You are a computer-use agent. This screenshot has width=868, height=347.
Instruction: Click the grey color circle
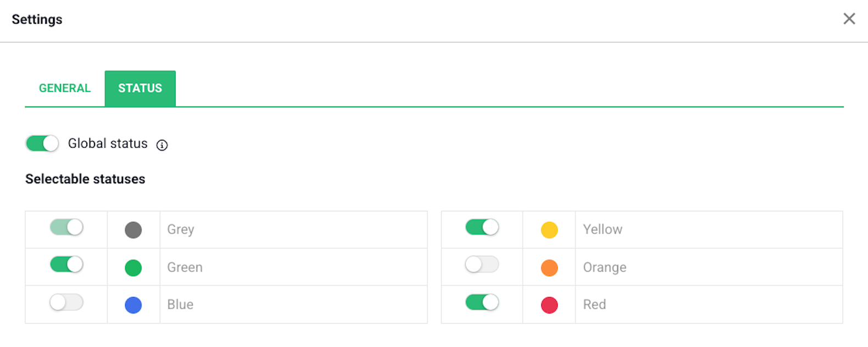(133, 230)
